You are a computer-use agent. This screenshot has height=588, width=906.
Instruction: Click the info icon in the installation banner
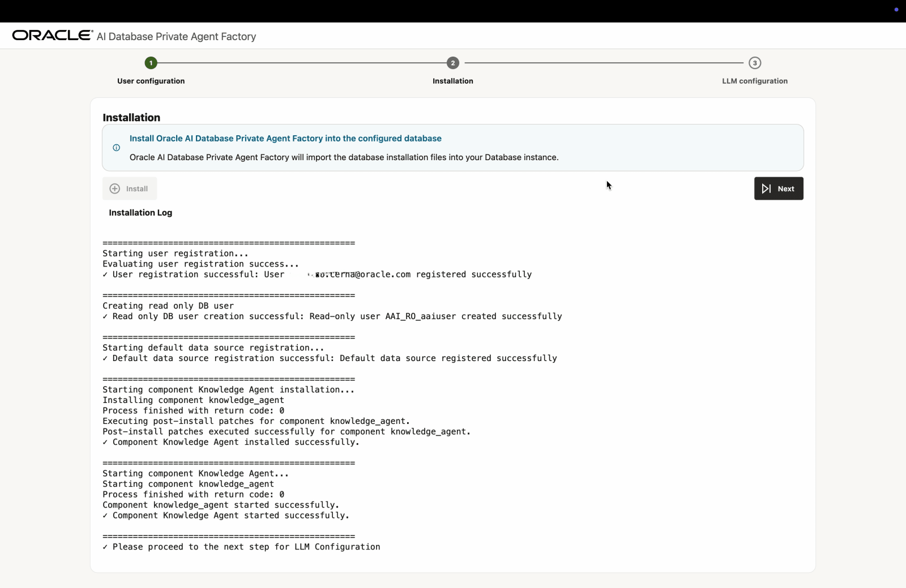point(116,148)
